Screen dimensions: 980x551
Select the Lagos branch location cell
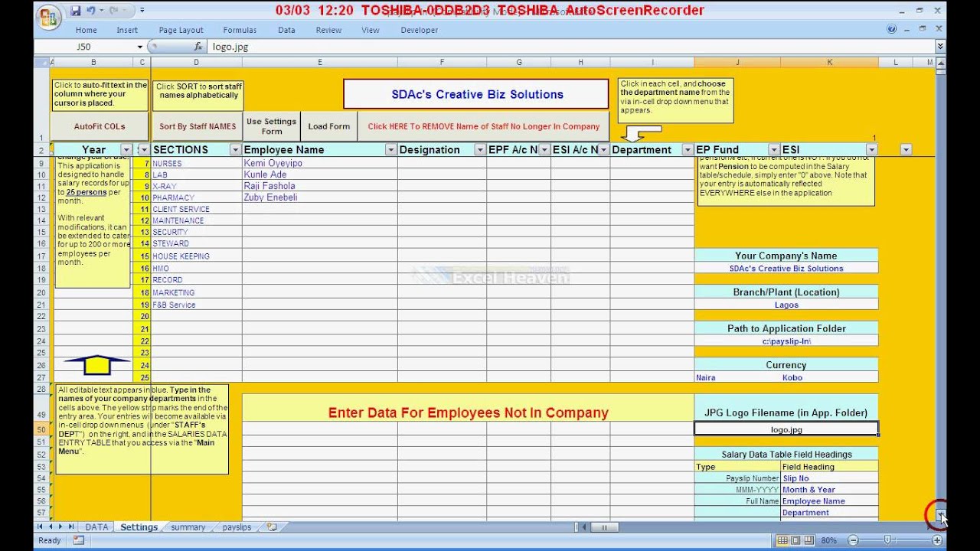786,305
